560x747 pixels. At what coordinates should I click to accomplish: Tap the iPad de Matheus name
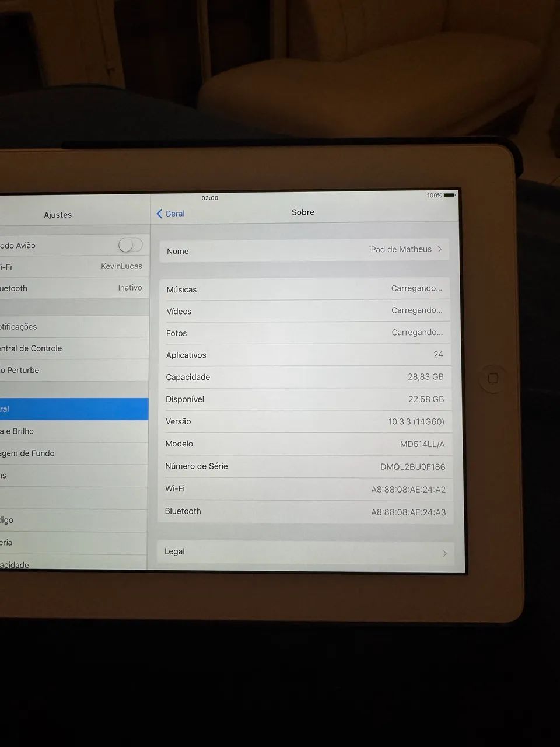pyautogui.click(x=400, y=249)
